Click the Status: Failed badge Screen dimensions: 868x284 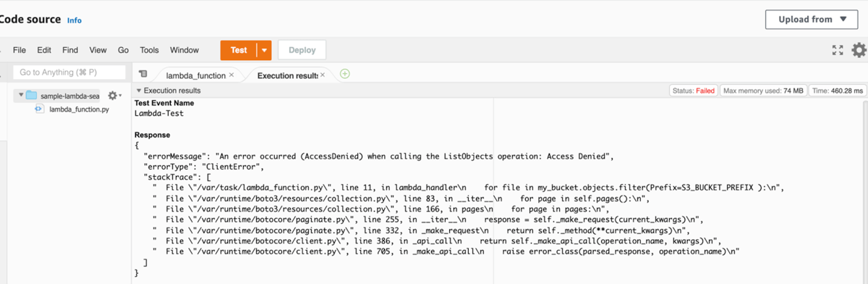694,91
